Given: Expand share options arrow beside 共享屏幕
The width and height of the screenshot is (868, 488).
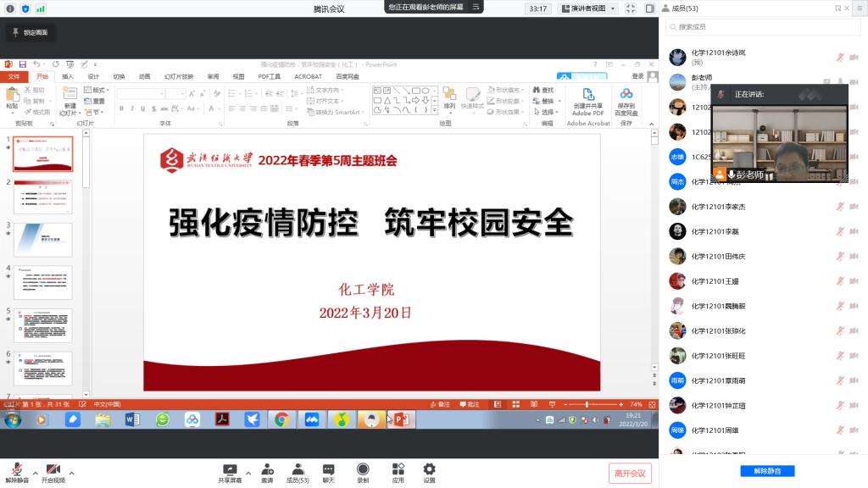Looking at the screenshot, I should (x=248, y=473).
